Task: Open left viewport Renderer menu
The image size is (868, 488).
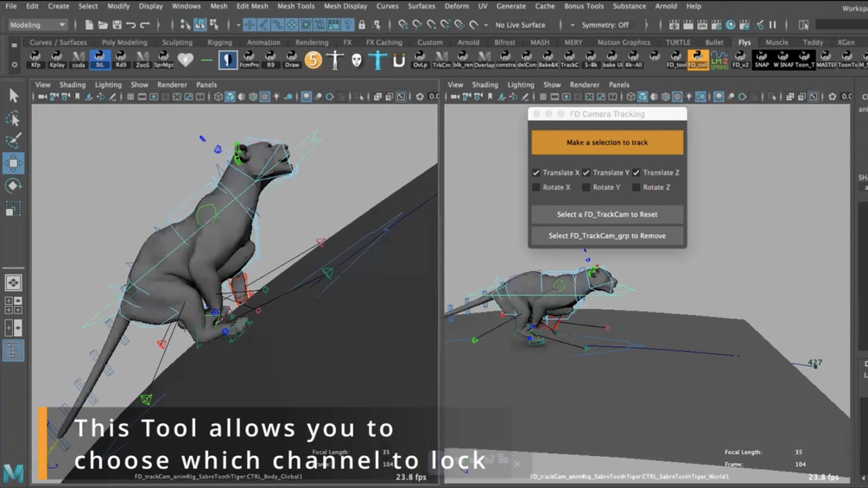Action: coord(172,85)
